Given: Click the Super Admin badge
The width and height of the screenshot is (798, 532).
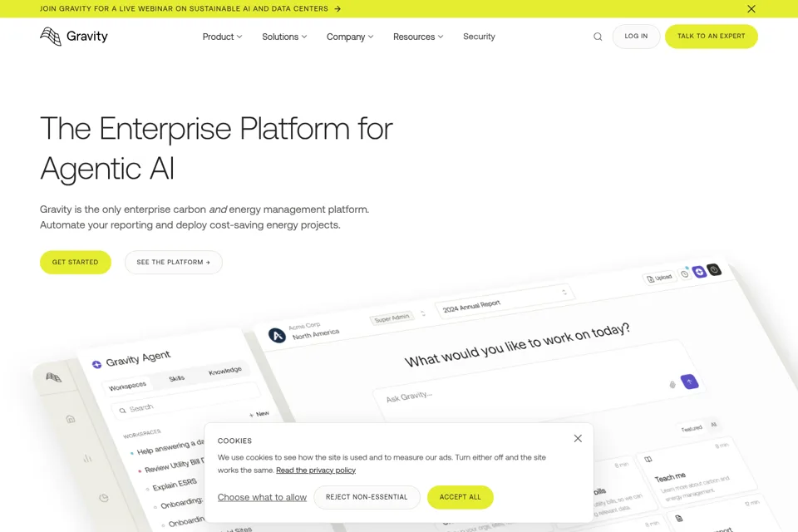Looking at the screenshot, I should point(392,318).
